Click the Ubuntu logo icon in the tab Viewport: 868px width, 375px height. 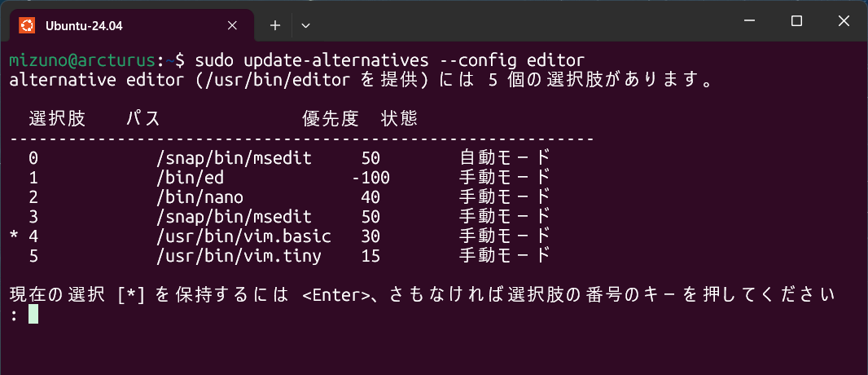click(x=27, y=25)
